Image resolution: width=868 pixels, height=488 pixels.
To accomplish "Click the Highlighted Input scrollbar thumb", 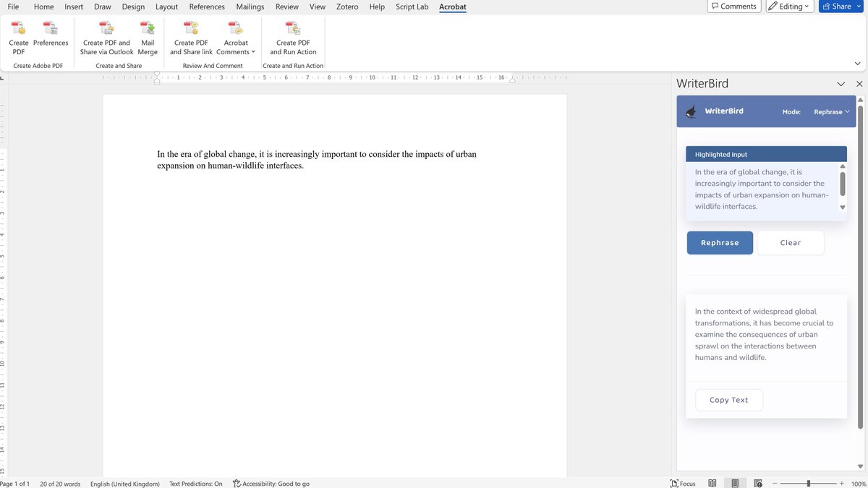I will tap(843, 184).
